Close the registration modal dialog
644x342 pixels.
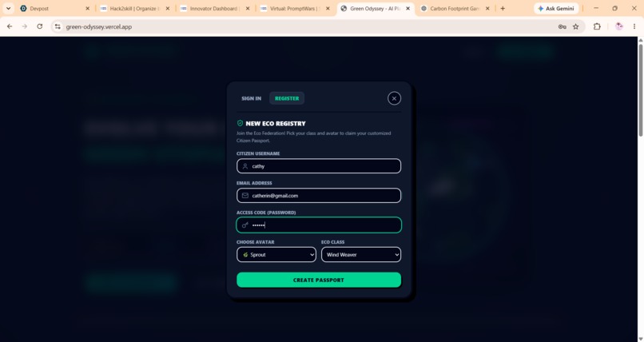pyautogui.click(x=394, y=98)
